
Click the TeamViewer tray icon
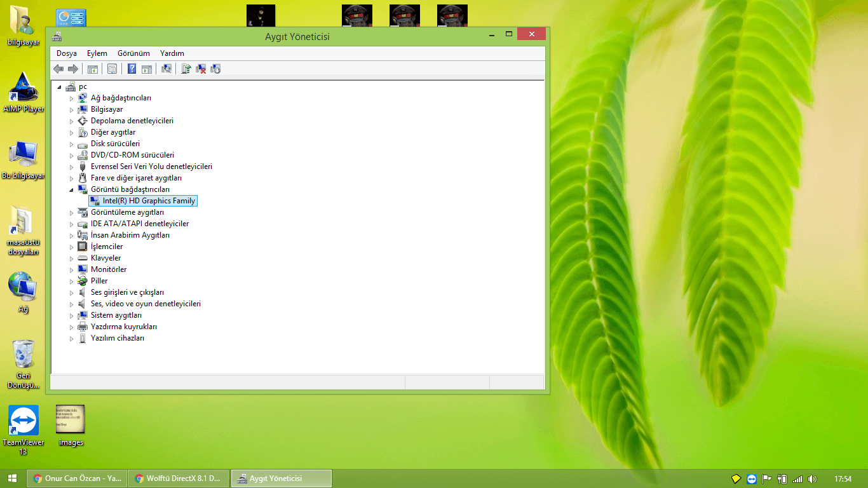click(x=752, y=478)
